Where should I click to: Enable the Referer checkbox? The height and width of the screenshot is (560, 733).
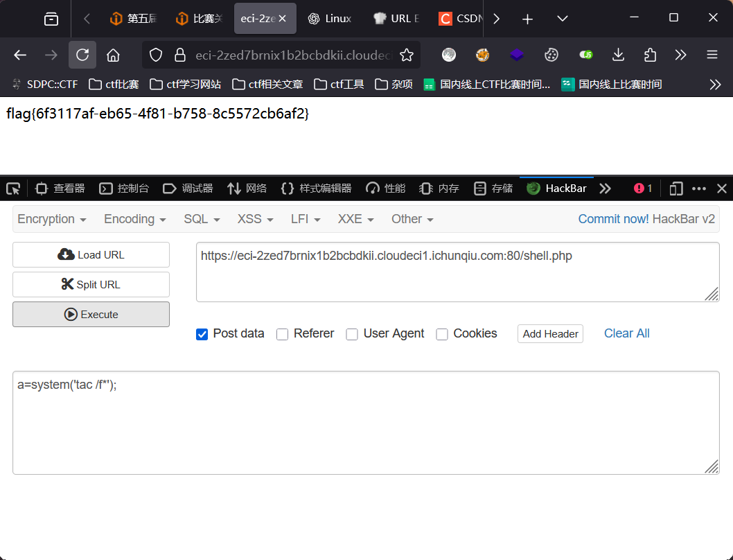[283, 335]
